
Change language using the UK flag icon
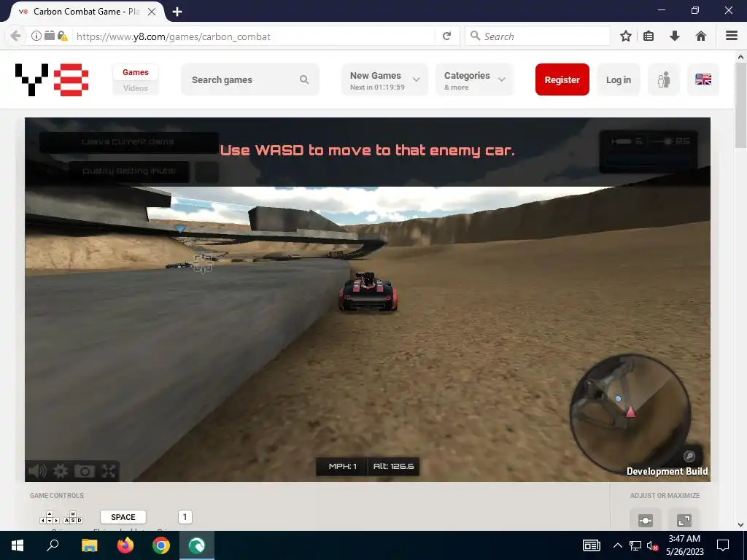703,79
